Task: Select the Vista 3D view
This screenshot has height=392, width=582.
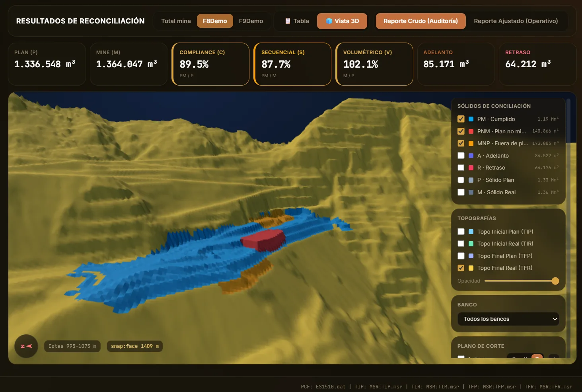Action: click(x=342, y=21)
